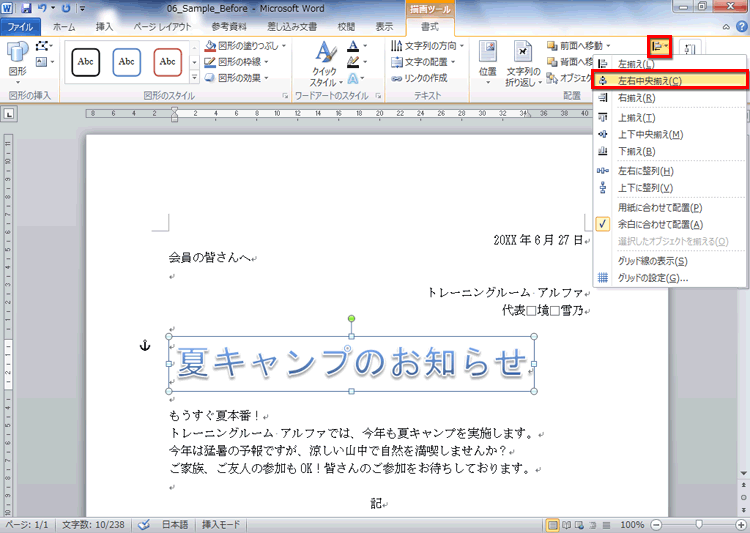
Task: Enable 用紙に合わせて配置(P) option
Action: click(x=669, y=208)
